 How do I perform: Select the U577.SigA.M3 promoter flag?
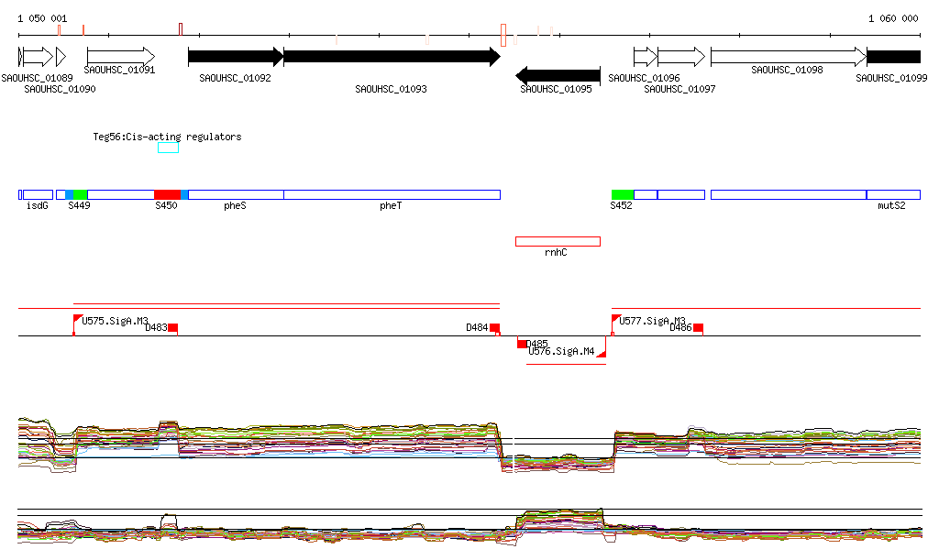(615, 319)
